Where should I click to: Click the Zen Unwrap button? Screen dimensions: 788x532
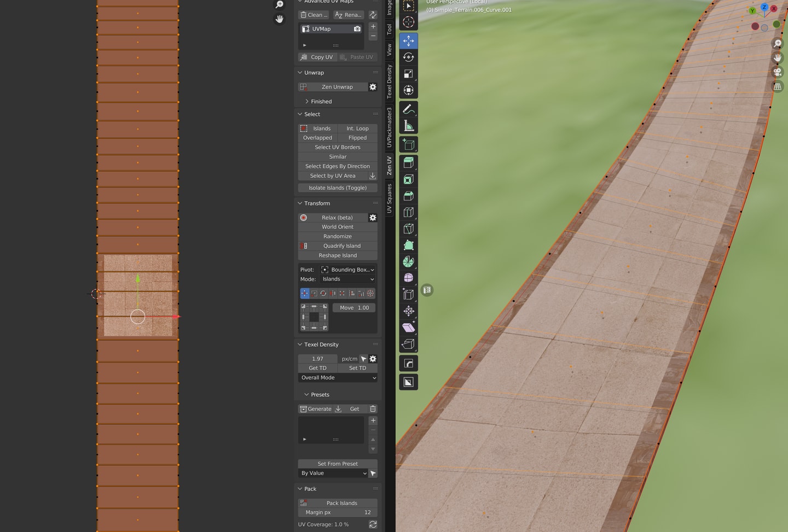tap(333, 87)
